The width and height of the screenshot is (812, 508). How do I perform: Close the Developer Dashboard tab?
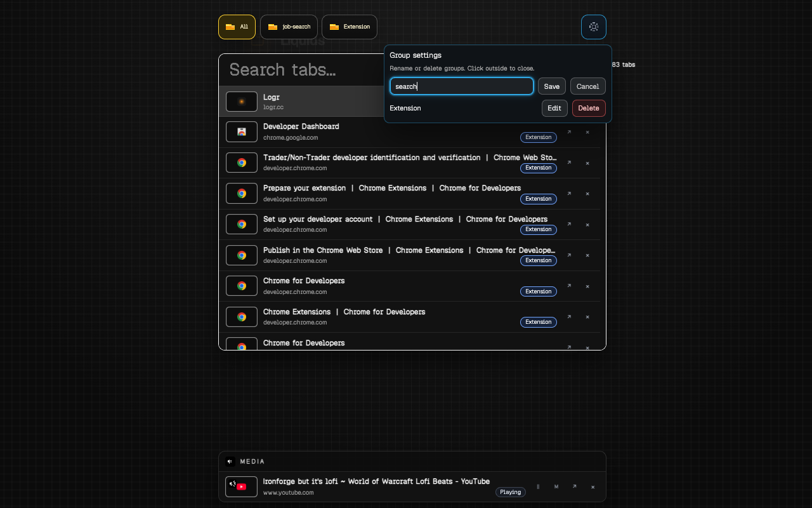coord(587,132)
